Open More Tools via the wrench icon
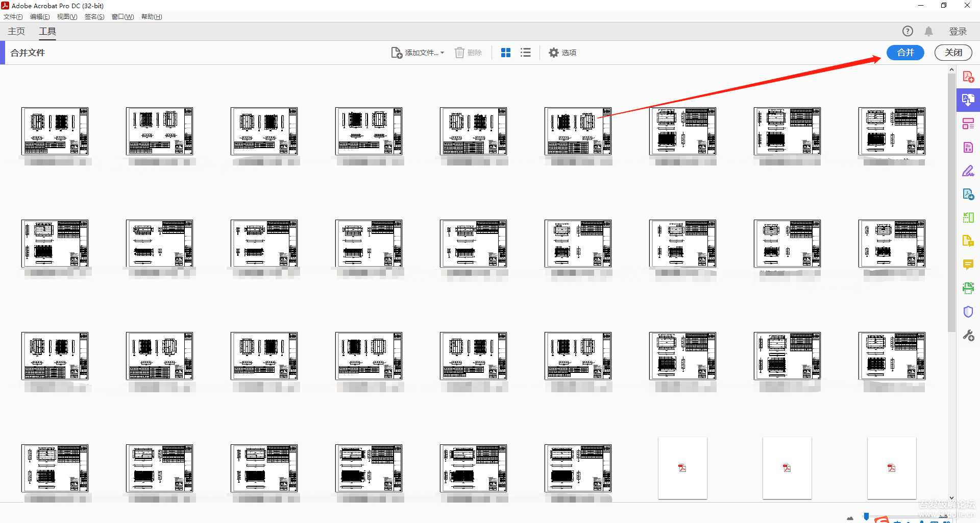 click(968, 335)
